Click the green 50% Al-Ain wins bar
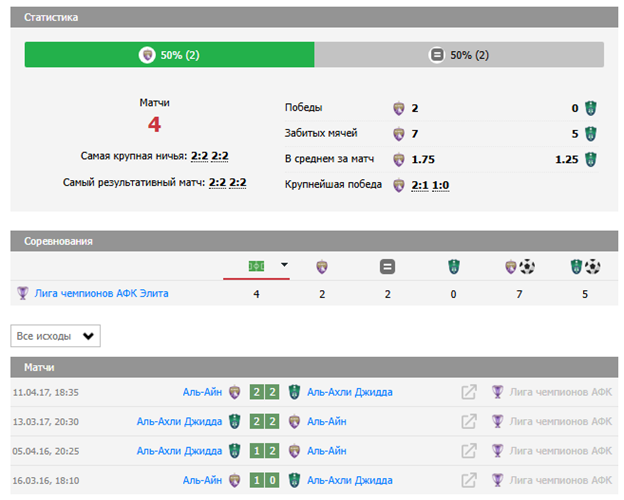The image size is (624, 500). (169, 55)
